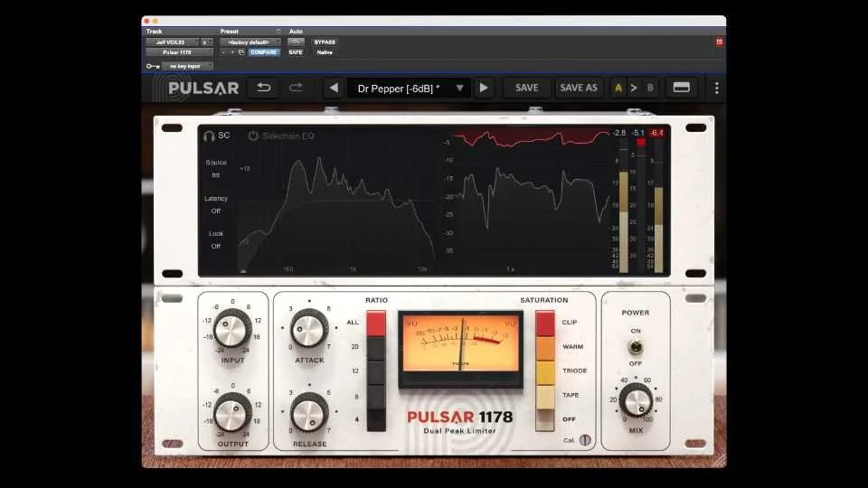
Task: Open the factory default preset menu
Action: point(250,42)
